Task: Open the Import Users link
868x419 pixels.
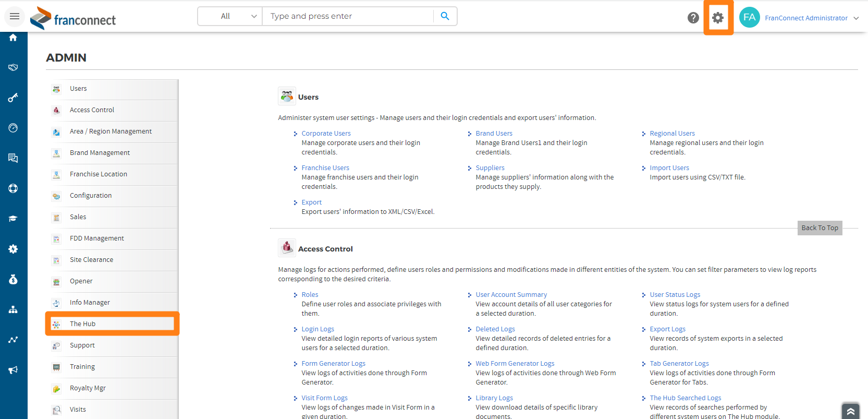Action: [669, 168]
